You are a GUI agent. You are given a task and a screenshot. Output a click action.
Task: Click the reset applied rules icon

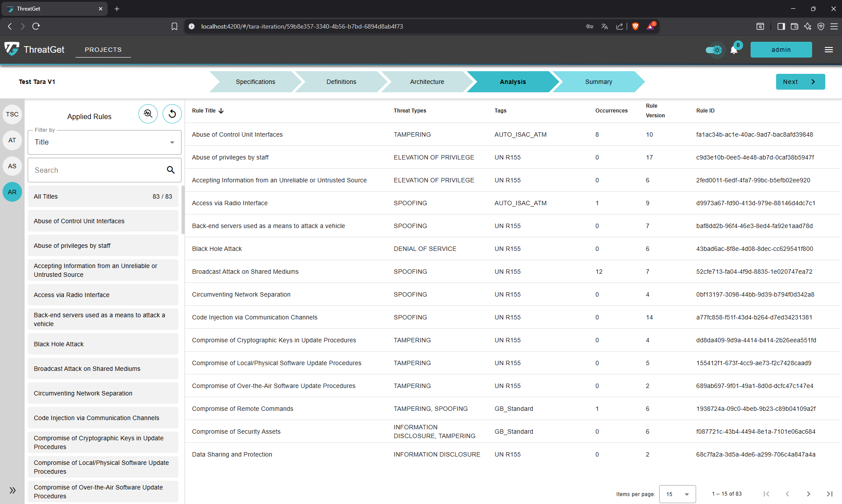[172, 113]
